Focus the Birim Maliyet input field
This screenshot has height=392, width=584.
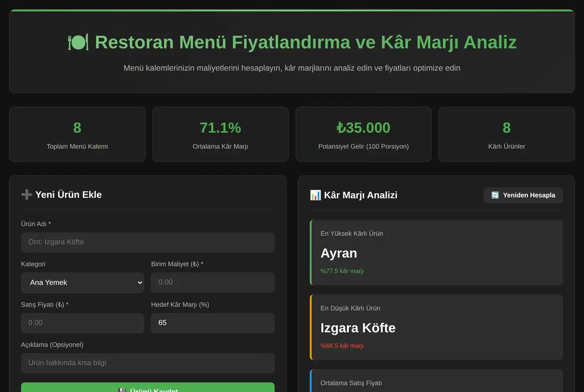click(x=213, y=283)
